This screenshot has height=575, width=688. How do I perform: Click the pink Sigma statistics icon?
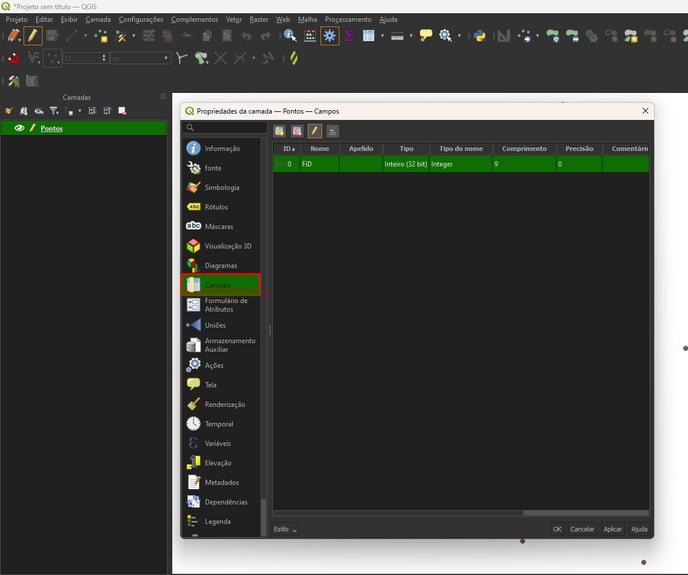349,36
